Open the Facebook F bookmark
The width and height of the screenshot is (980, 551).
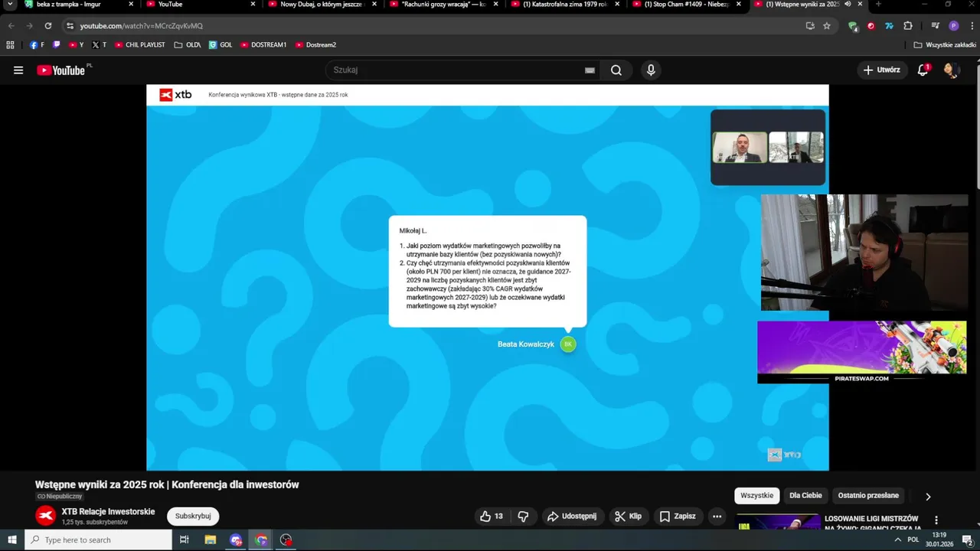click(37, 45)
